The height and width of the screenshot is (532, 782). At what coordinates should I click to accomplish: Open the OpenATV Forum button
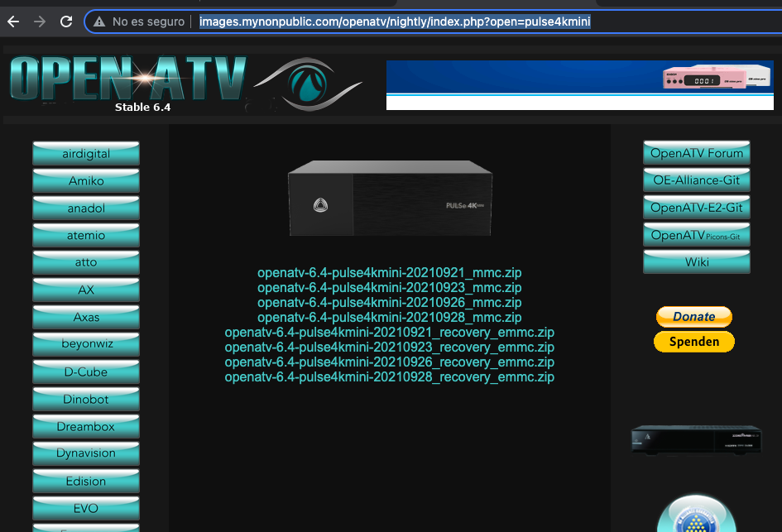[x=696, y=153]
